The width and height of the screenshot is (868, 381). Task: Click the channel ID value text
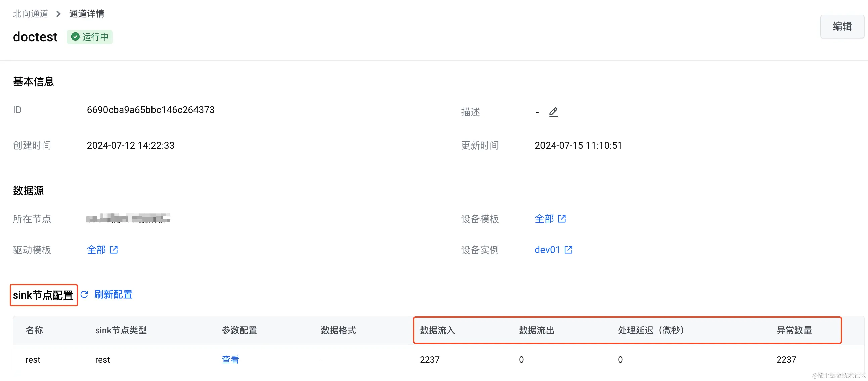150,110
